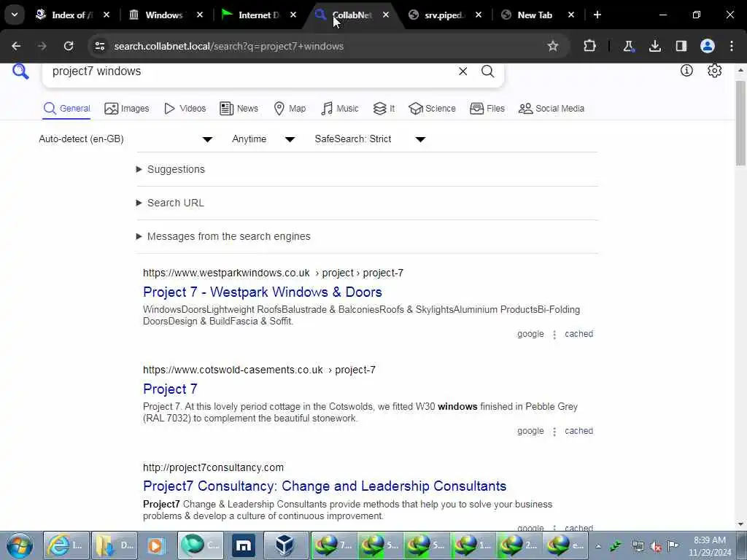Screen dimensions: 747x560
Task: Open the Windows Start orb
Action: (x=20, y=545)
